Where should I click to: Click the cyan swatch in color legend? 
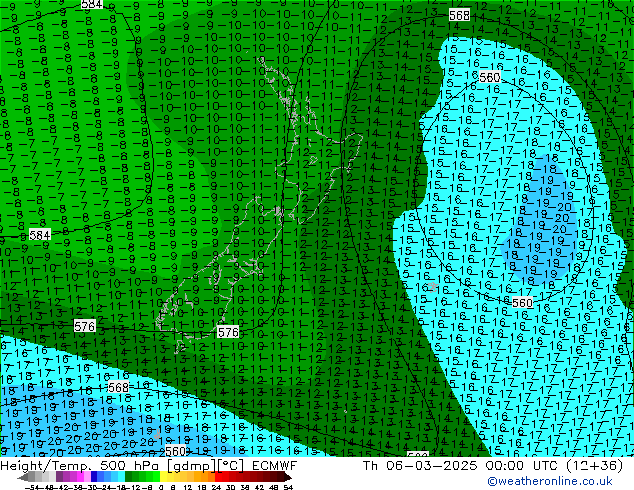[x=121, y=477]
